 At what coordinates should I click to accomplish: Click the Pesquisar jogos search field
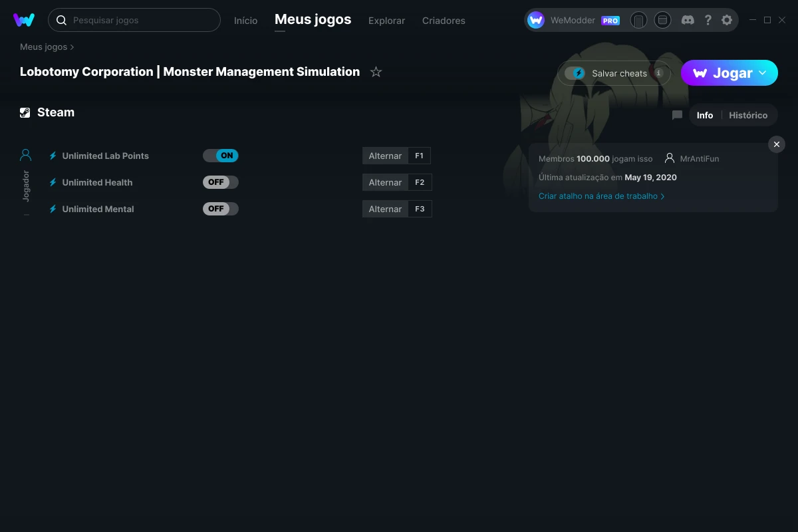pos(134,20)
